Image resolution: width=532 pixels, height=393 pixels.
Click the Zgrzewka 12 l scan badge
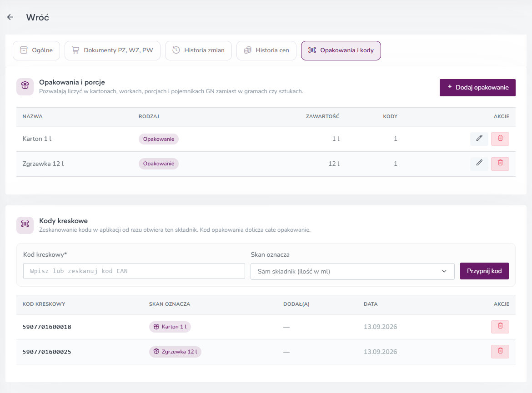[x=175, y=352]
